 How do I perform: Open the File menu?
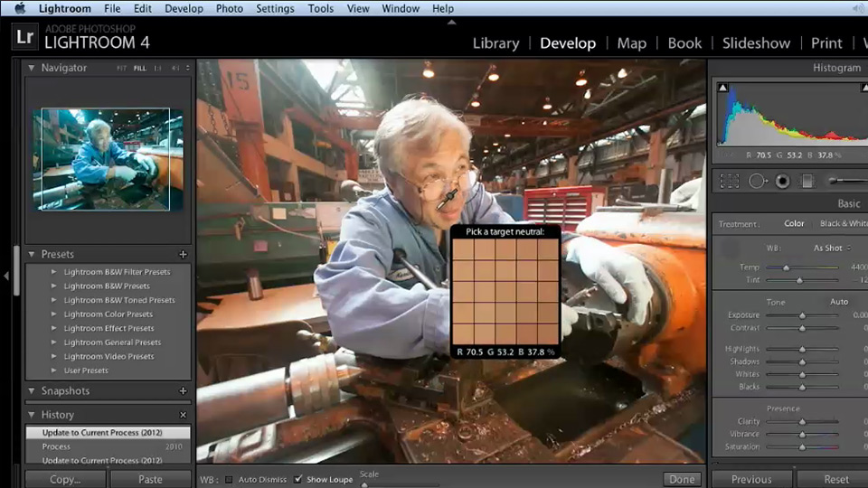tap(112, 8)
